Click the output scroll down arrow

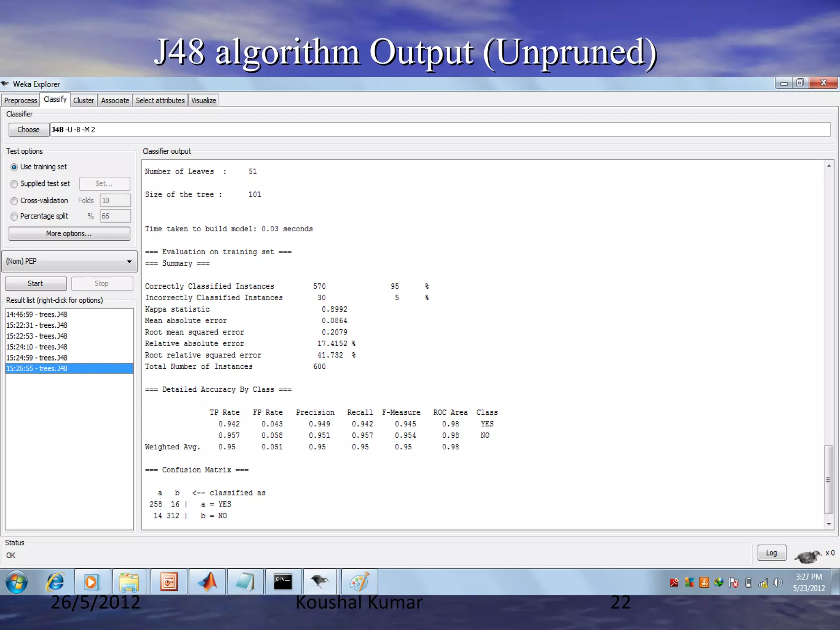[x=829, y=524]
